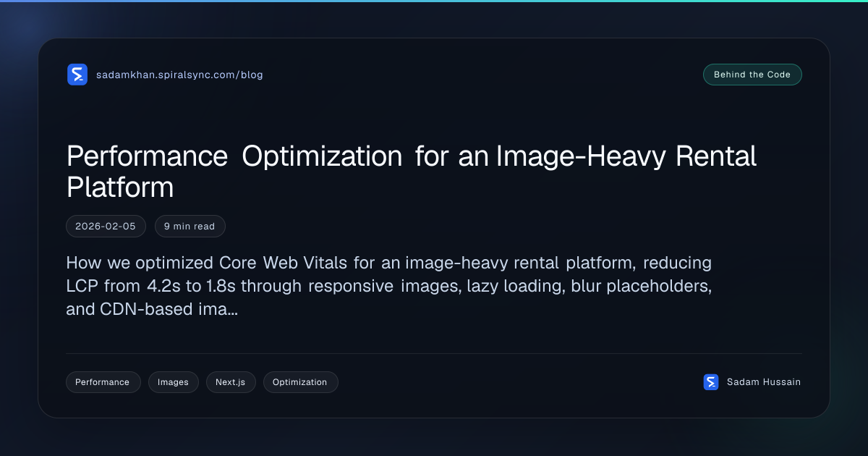Select the Optimization tag
The image size is (868, 456).
300,382
